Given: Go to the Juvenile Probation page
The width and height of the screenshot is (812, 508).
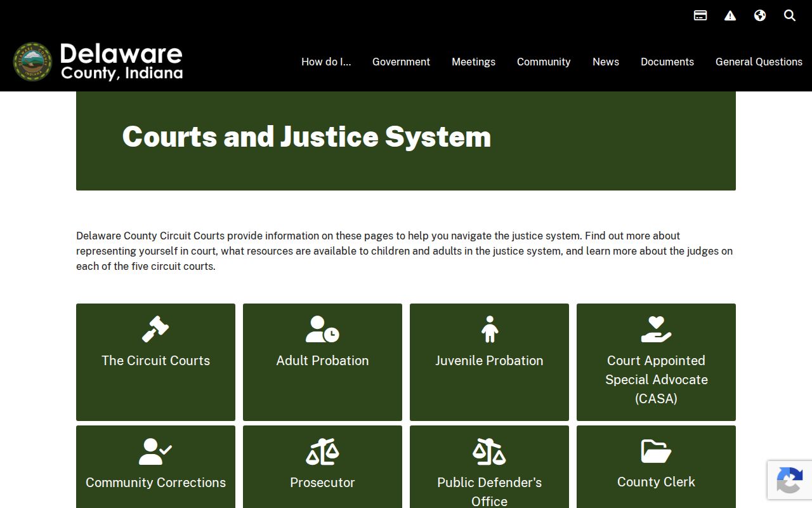Looking at the screenshot, I should (489, 361).
